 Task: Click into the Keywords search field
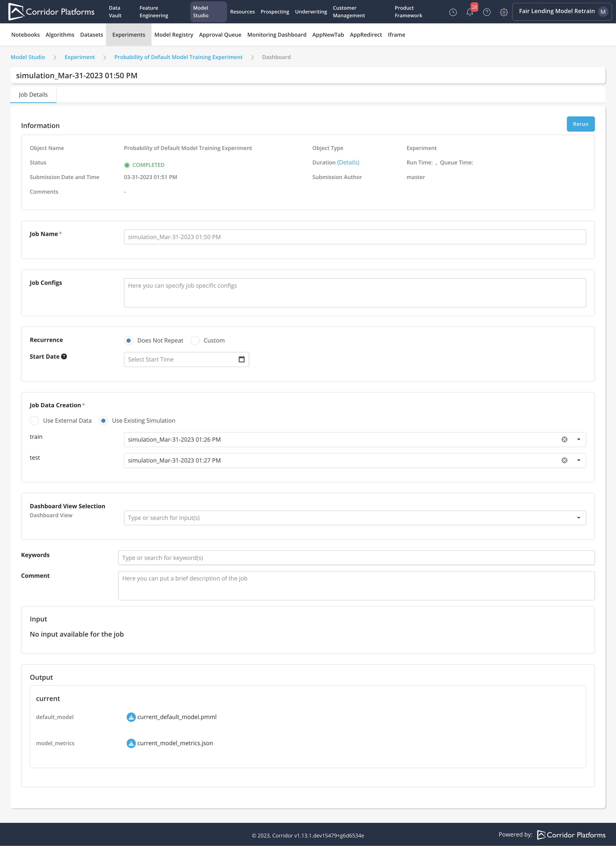[356, 558]
